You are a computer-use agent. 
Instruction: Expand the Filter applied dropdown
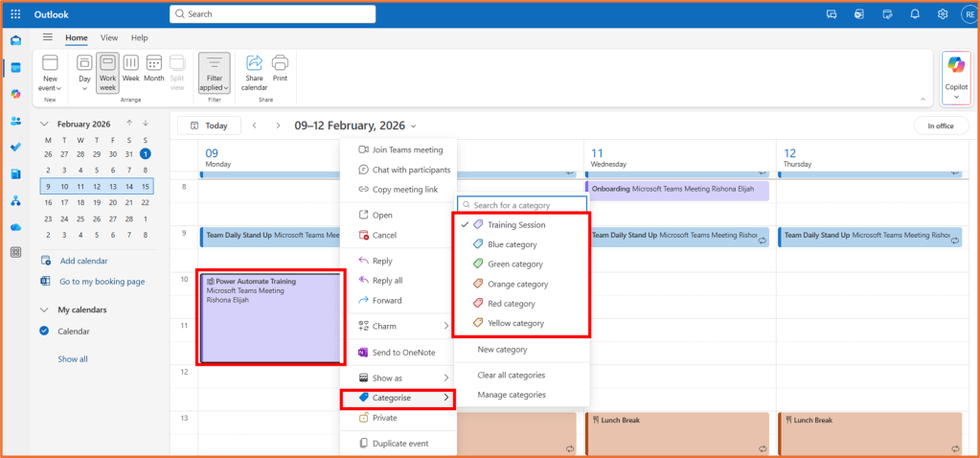pos(214,73)
